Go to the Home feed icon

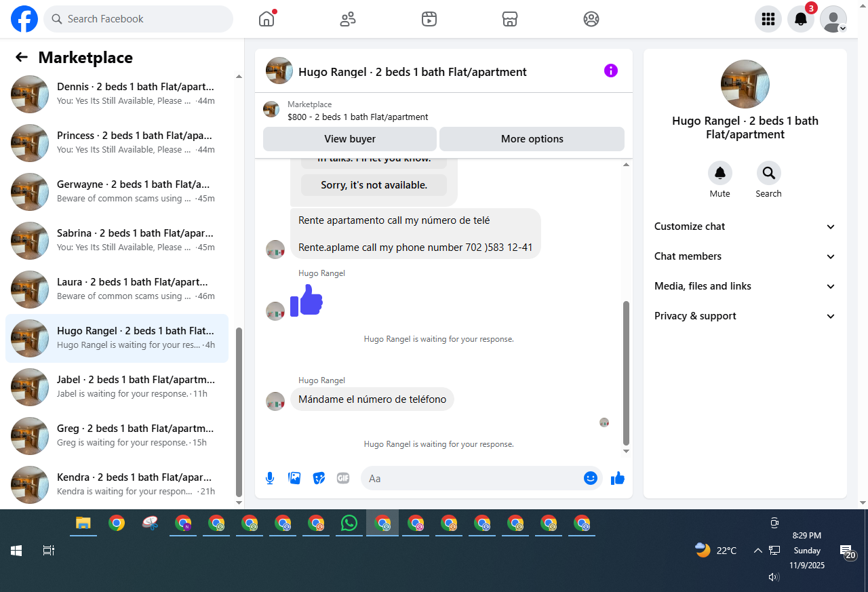click(x=267, y=19)
